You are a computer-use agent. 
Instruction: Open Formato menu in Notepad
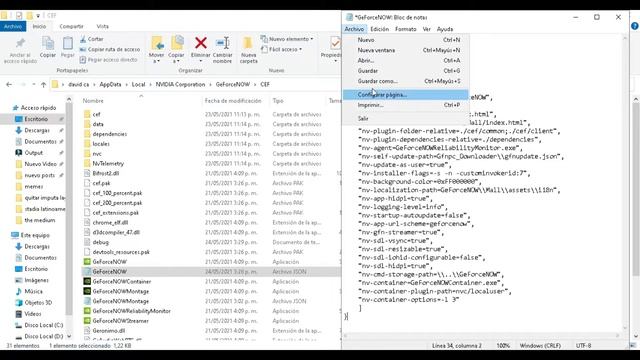(x=406, y=29)
